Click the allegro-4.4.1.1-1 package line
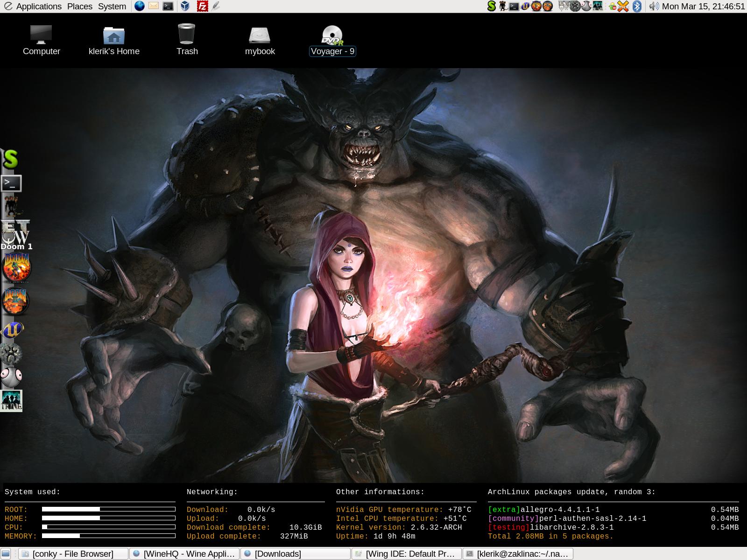 click(x=613, y=510)
